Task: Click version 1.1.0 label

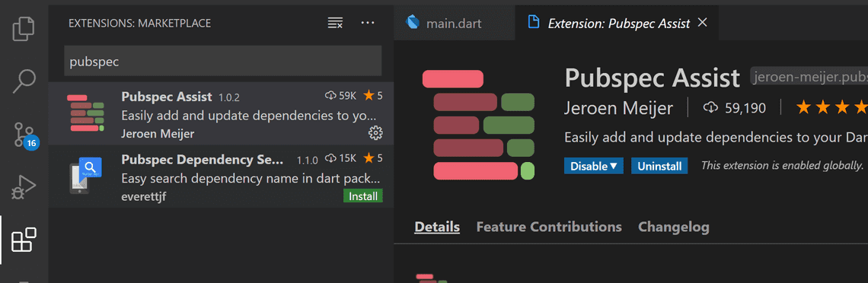Action: pos(308,161)
